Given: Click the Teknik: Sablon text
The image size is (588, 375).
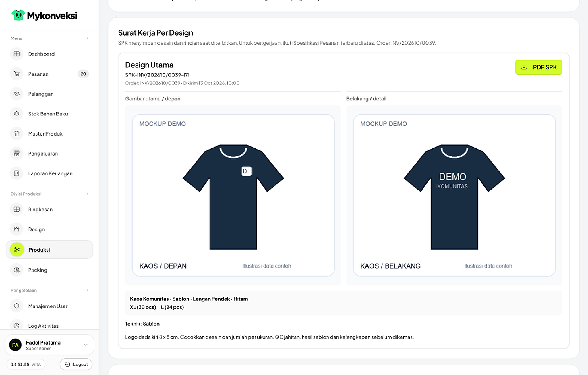Looking at the screenshot, I should pyautogui.click(x=142, y=324).
